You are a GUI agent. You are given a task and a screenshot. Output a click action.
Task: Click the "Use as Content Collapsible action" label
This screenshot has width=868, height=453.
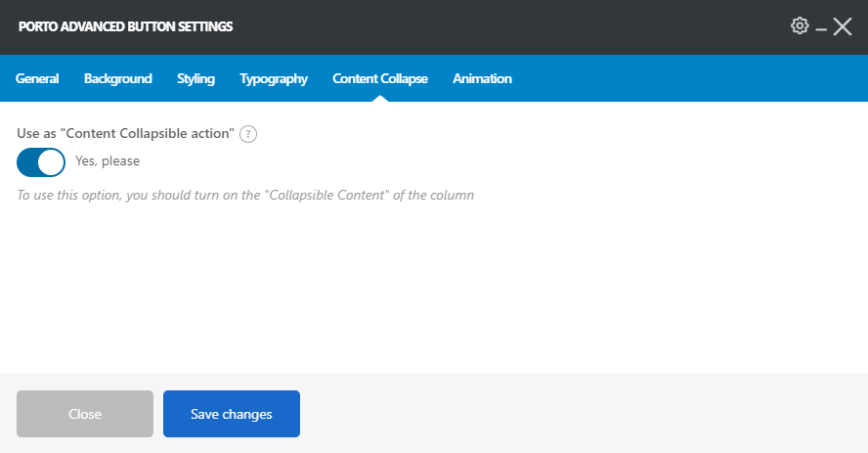tap(125, 134)
